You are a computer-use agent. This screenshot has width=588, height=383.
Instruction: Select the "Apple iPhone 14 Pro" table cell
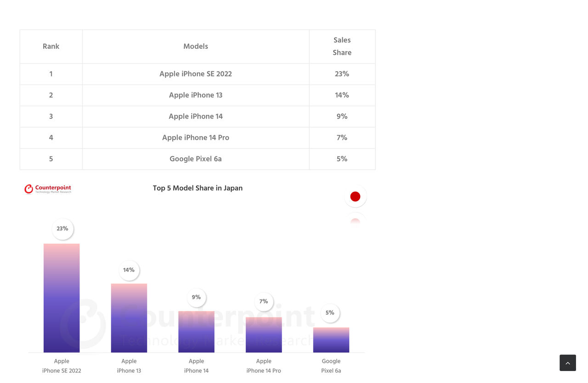click(196, 137)
